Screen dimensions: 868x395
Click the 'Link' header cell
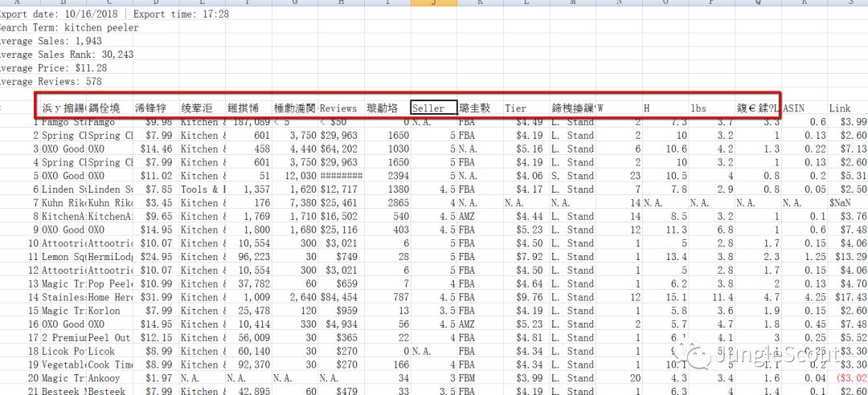point(847,108)
